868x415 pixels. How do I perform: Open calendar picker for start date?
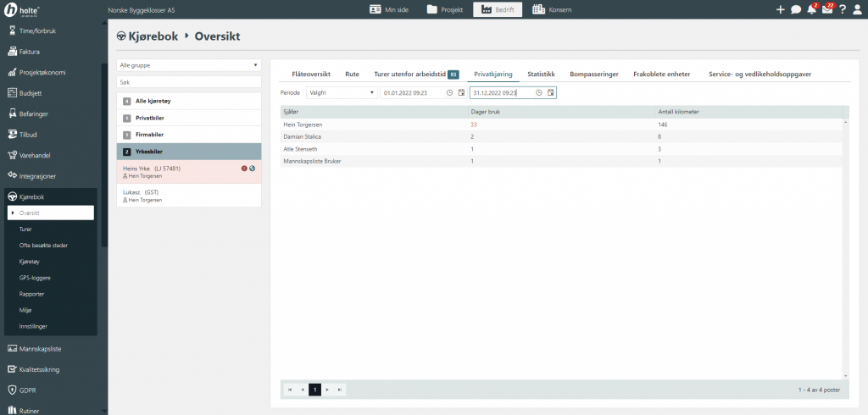tap(461, 92)
